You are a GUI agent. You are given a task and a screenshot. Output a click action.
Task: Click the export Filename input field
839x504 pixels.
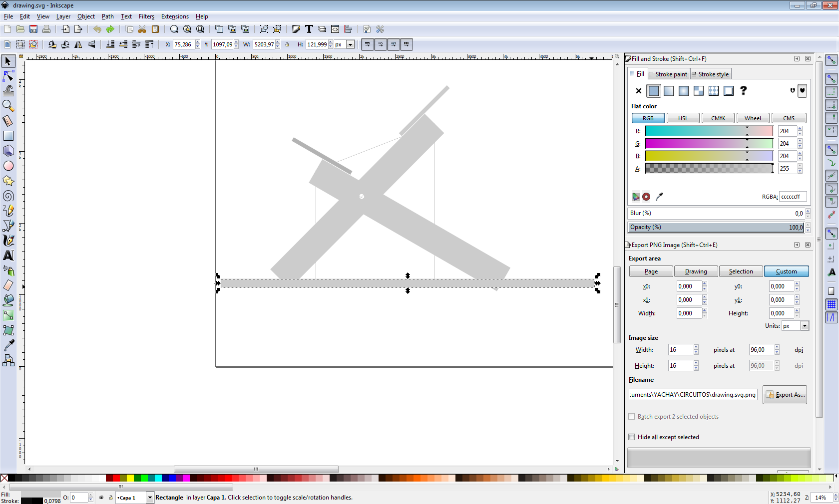[x=693, y=395]
